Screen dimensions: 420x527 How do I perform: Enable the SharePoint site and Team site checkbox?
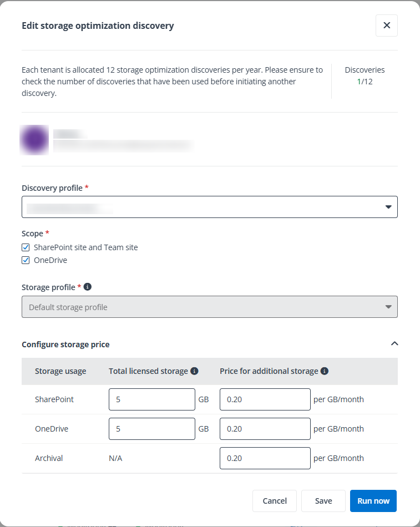coord(25,247)
